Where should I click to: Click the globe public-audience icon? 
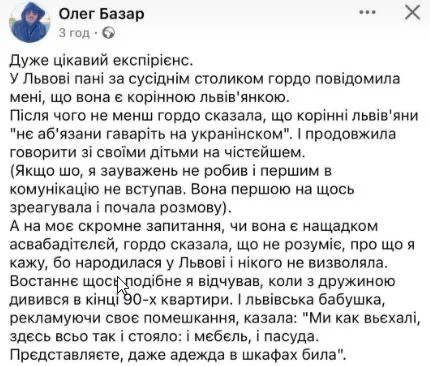pyautogui.click(x=108, y=33)
